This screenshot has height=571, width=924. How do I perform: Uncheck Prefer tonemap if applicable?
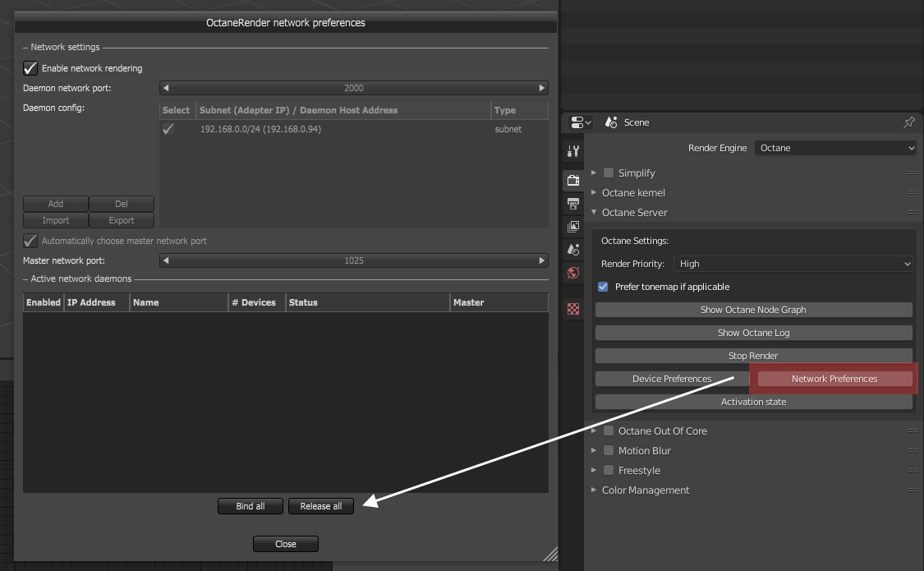[x=603, y=287]
